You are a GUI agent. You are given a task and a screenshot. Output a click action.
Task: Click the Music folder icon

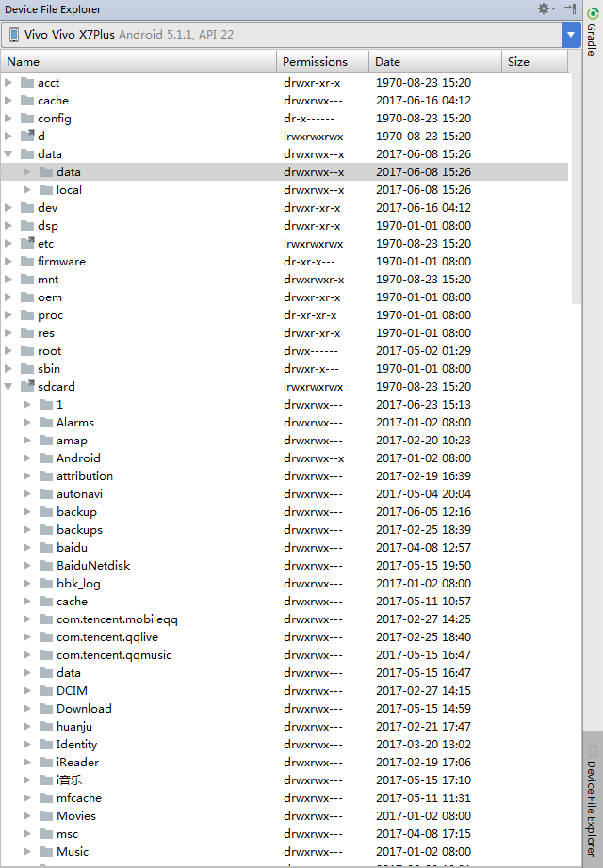click(x=46, y=851)
